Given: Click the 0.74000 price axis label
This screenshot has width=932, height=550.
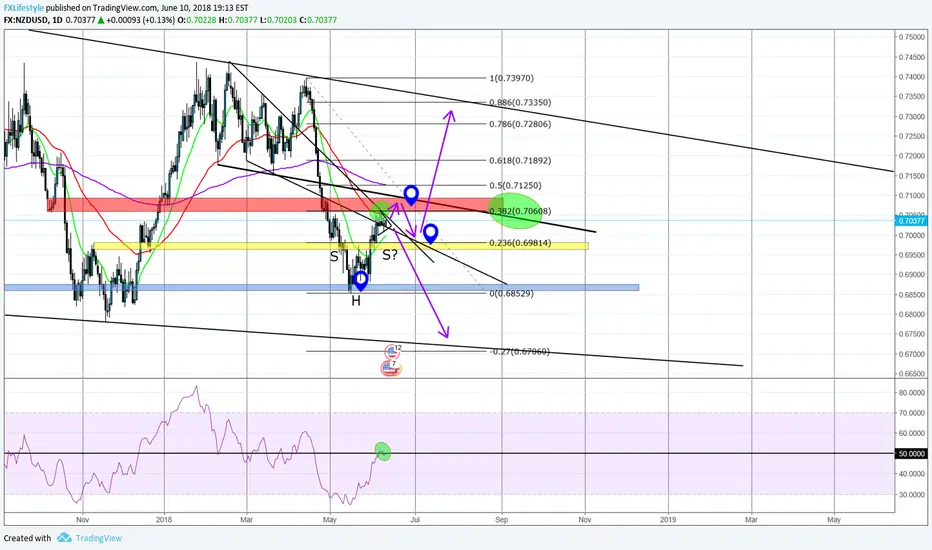Looking at the screenshot, I should (911, 77).
